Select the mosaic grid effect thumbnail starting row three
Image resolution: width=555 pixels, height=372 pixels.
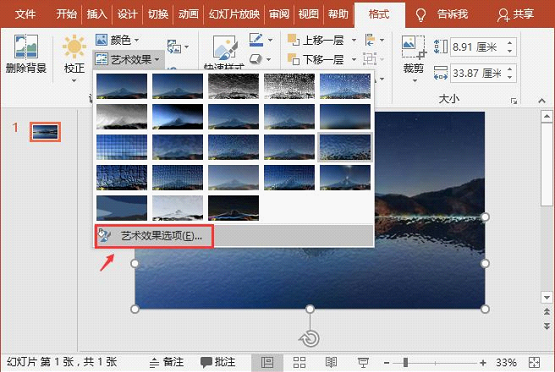121,147
